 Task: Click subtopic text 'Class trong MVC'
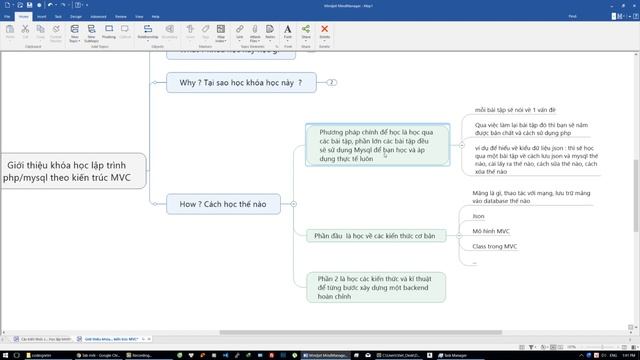click(495, 246)
